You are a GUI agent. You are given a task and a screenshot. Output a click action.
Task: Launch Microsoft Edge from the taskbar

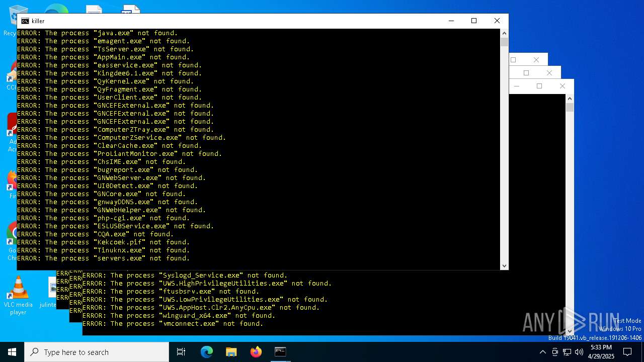click(207, 352)
